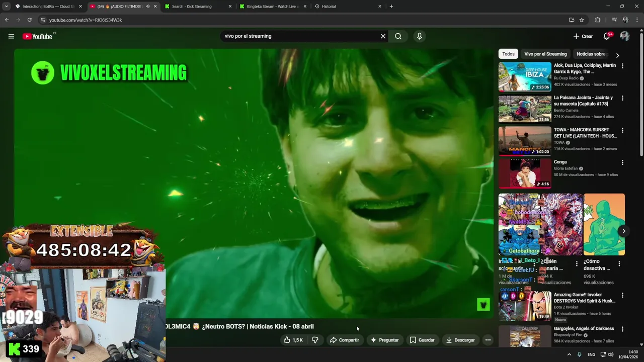Like the video showing 1,5 K
Image resolution: width=644 pixels, height=362 pixels.
(x=293, y=340)
